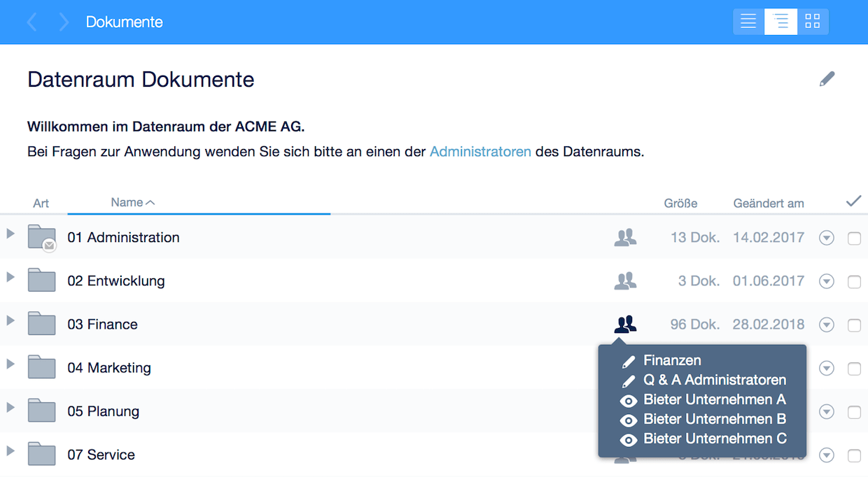Image resolution: width=868 pixels, height=477 pixels.
Task: Tick the checkbox for 01 Administration
Action: (x=854, y=239)
